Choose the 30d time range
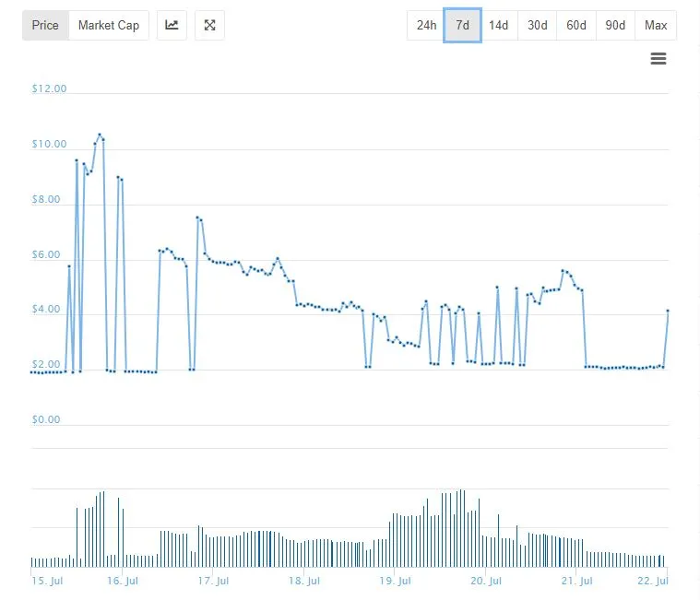The height and width of the screenshot is (600, 700). [x=538, y=26]
